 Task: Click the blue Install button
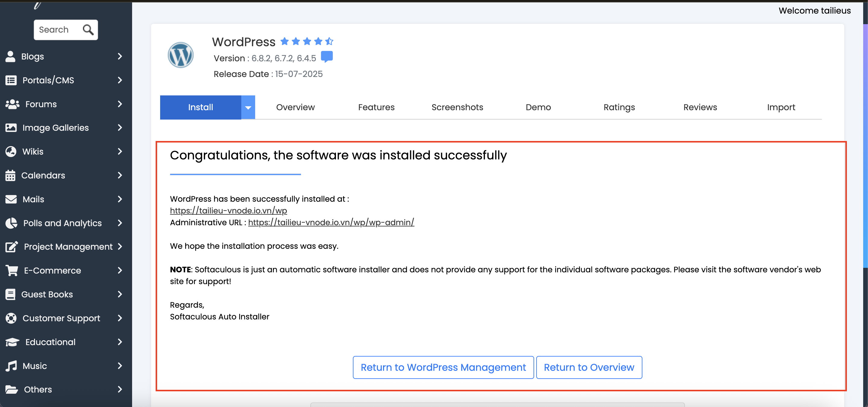click(201, 107)
